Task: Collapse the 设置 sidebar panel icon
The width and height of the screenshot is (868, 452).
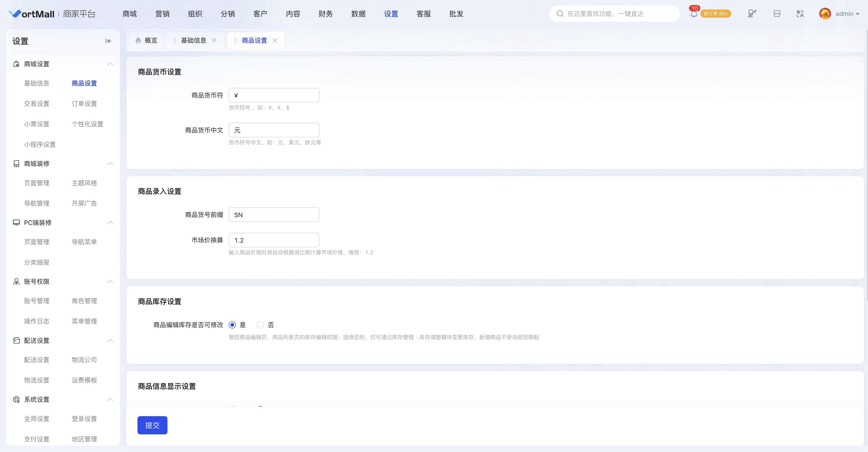Action: 108,41
